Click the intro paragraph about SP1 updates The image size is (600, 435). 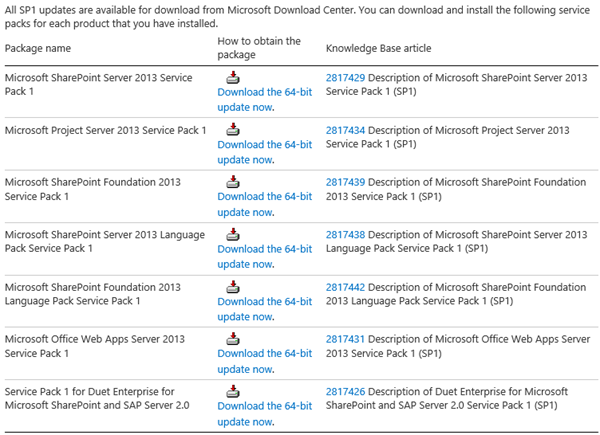pos(297,16)
